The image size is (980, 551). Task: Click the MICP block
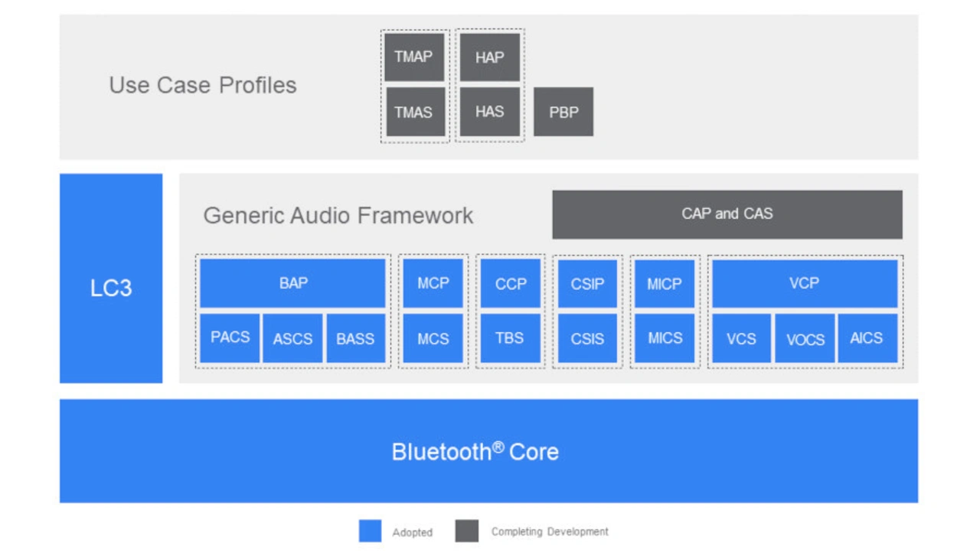coord(665,283)
